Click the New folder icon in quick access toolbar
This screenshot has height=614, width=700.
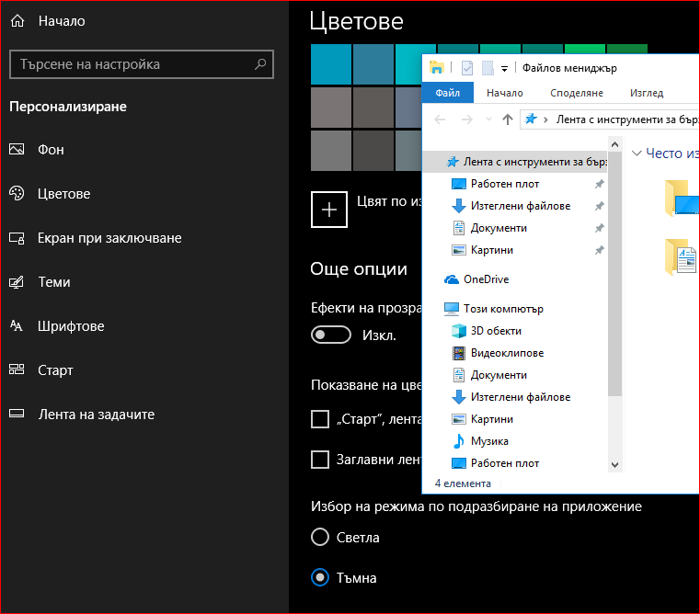pos(488,68)
